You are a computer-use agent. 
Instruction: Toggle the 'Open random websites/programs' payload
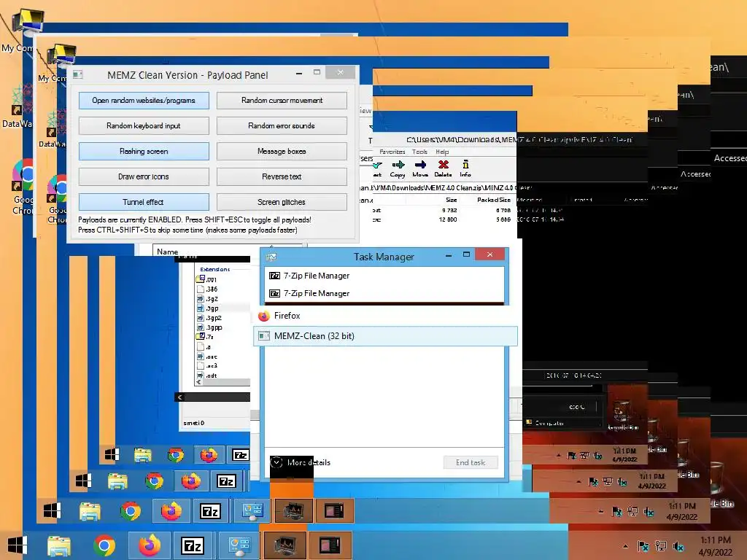click(x=144, y=101)
